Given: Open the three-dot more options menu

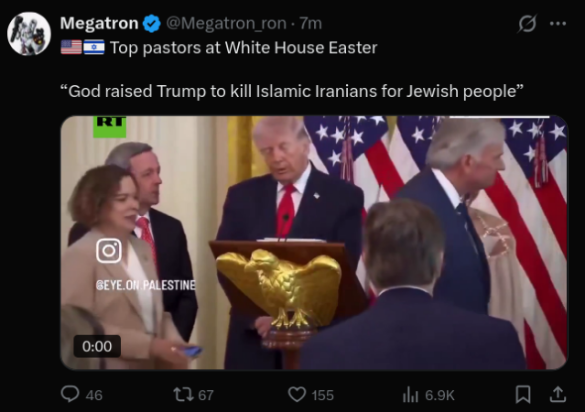Looking at the screenshot, I should [x=558, y=24].
